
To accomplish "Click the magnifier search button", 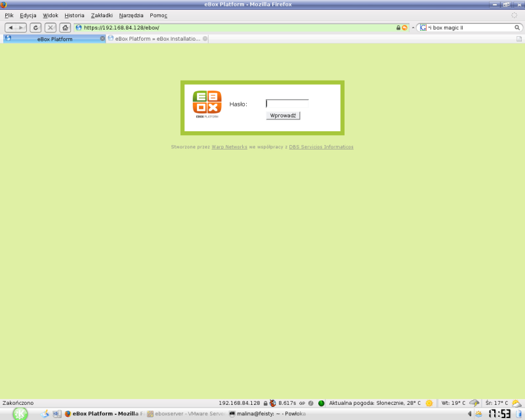I will 517,28.
